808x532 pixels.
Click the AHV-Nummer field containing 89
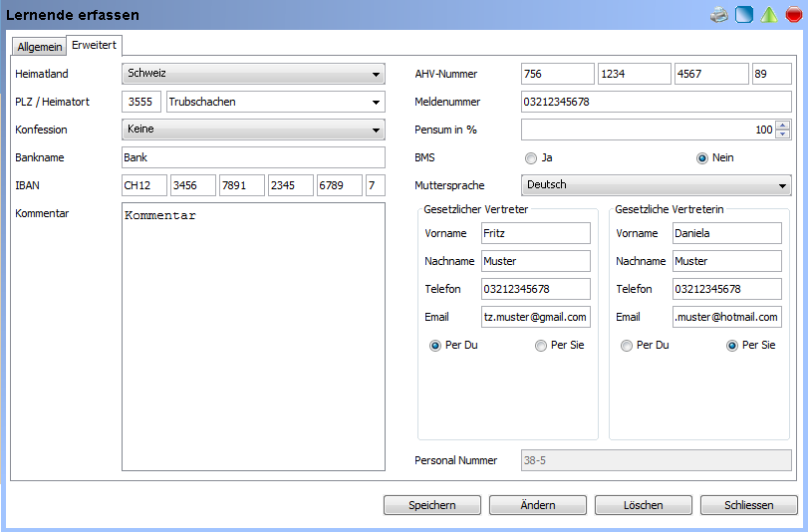click(x=772, y=74)
